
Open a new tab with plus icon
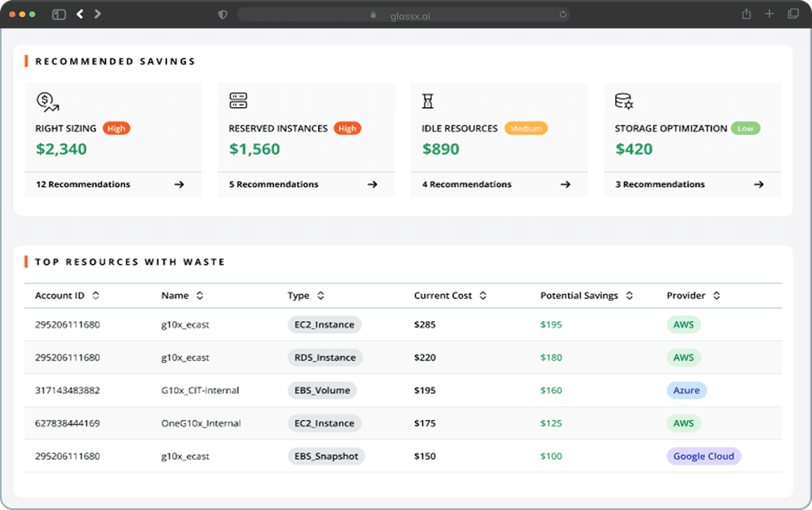769,14
